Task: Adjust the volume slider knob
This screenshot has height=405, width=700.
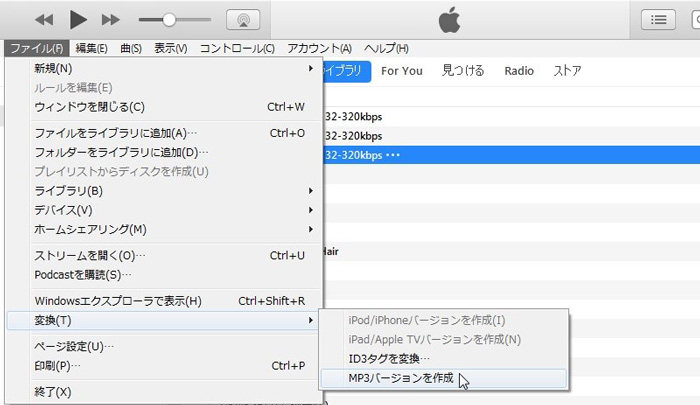Action: coord(169,20)
